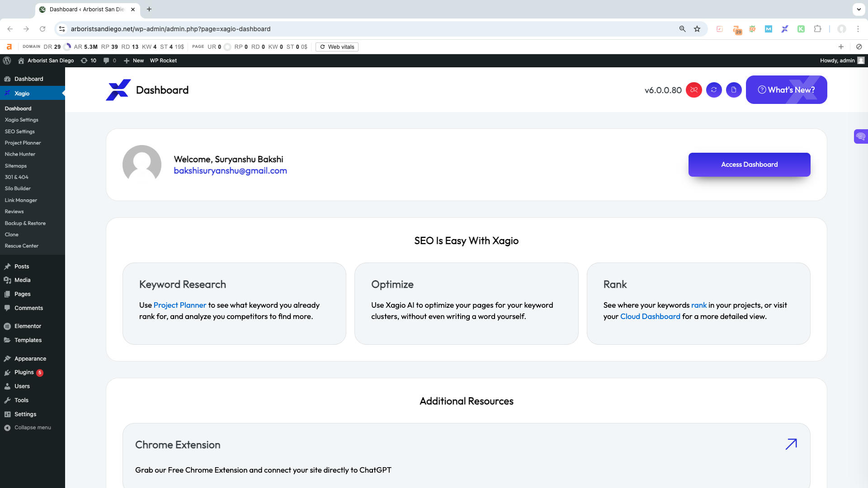The height and width of the screenshot is (488, 868).
Task: Click the zoom magnifier icon in address bar
Action: click(x=682, y=29)
